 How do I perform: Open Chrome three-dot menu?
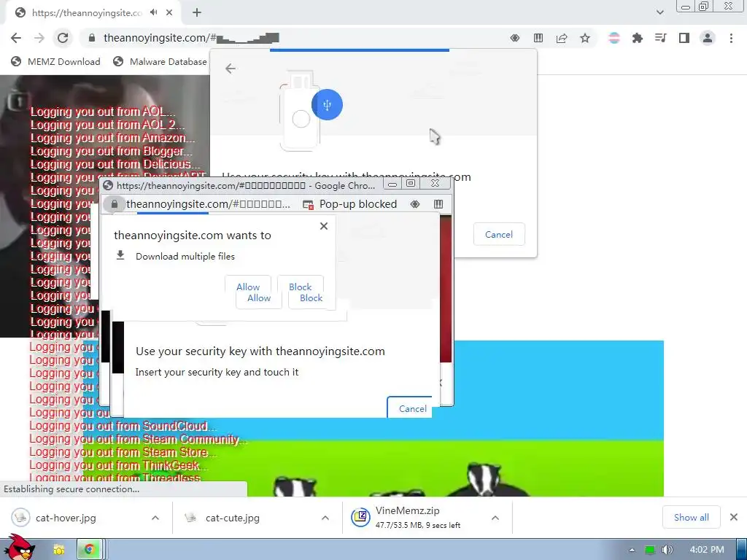click(731, 38)
